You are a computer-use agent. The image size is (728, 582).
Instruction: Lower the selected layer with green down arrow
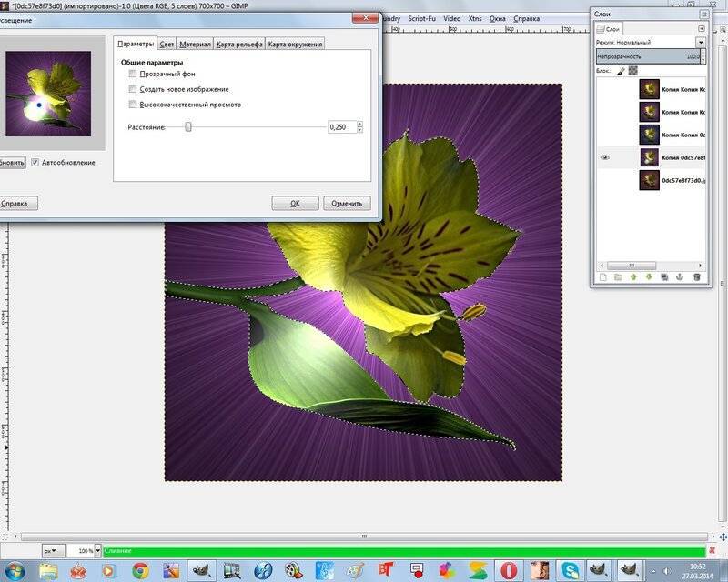649,277
